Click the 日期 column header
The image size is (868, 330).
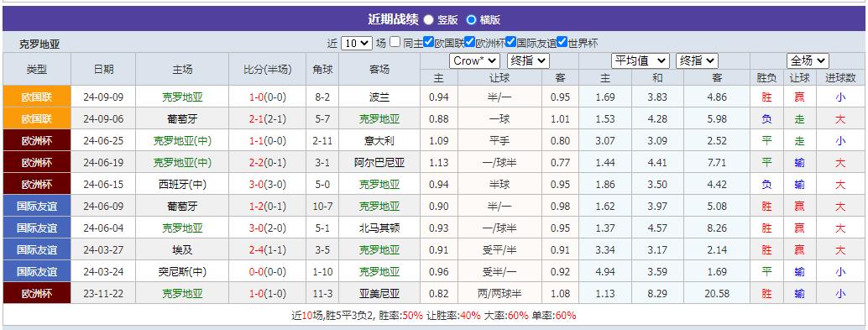(x=103, y=69)
